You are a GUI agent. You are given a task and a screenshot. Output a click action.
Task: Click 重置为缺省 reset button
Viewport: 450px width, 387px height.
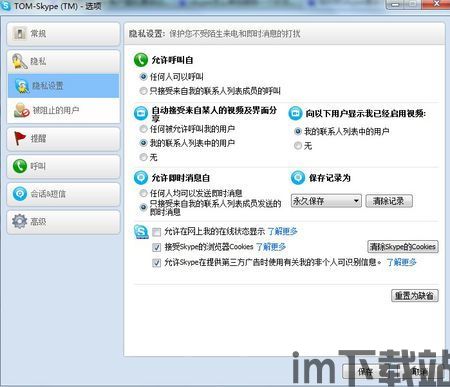pyautogui.click(x=415, y=296)
